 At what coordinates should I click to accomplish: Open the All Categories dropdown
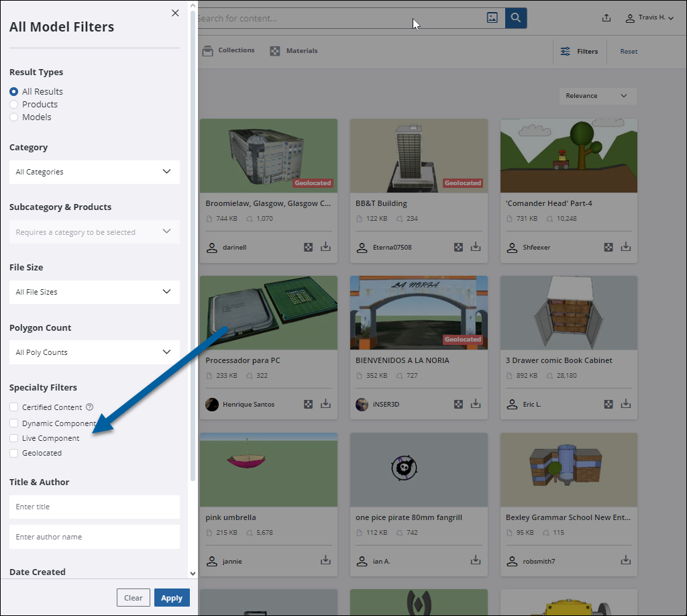(94, 172)
